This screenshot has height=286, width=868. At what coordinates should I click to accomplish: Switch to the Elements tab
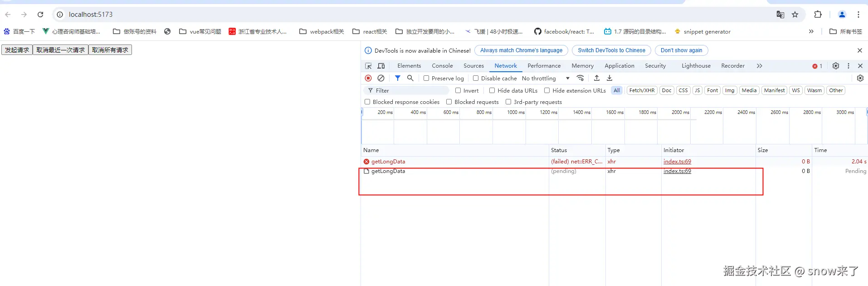pos(409,66)
